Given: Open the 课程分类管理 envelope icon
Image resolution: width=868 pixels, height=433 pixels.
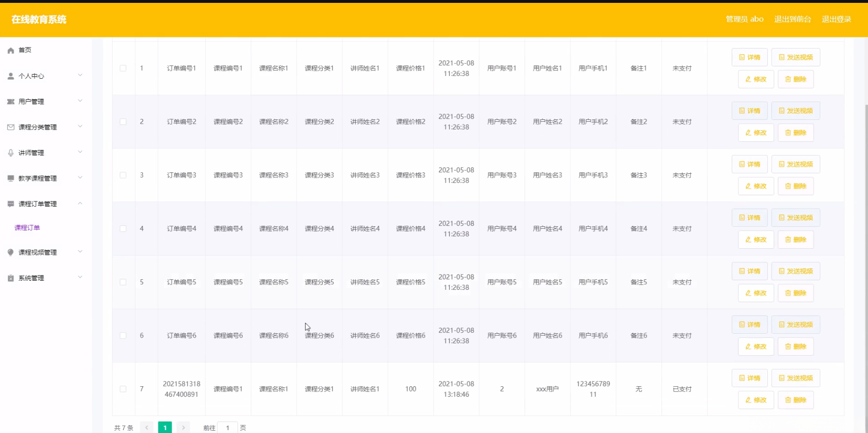Looking at the screenshot, I should point(10,127).
